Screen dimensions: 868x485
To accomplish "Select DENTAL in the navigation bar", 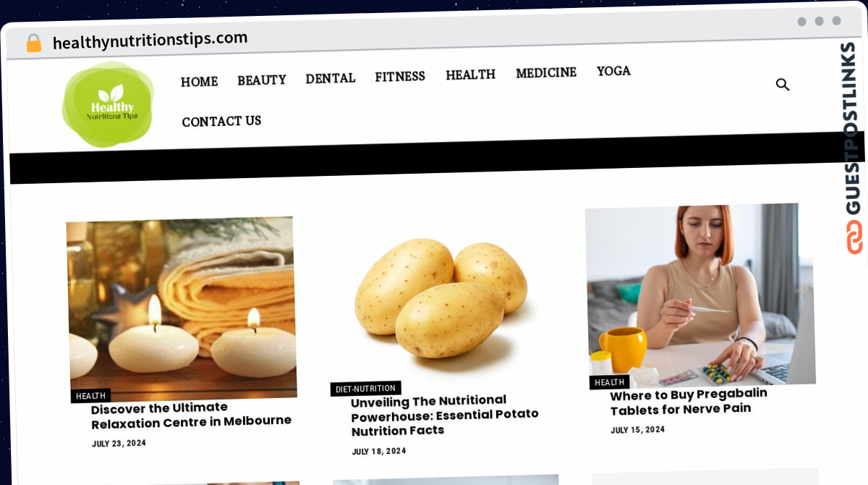I will [x=330, y=78].
